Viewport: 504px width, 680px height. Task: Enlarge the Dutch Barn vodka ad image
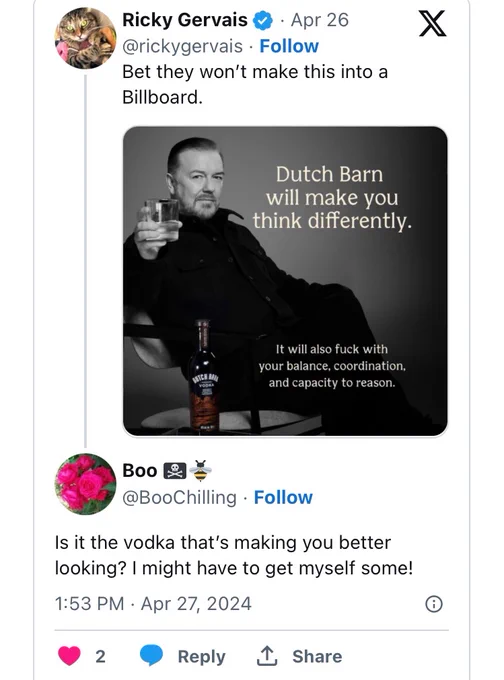tap(285, 281)
